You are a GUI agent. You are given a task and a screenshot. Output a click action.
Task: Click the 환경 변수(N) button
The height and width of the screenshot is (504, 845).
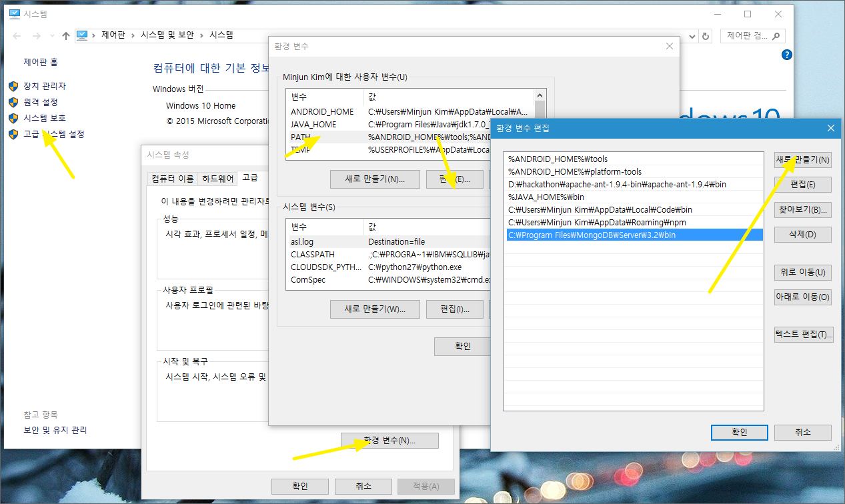[389, 440]
